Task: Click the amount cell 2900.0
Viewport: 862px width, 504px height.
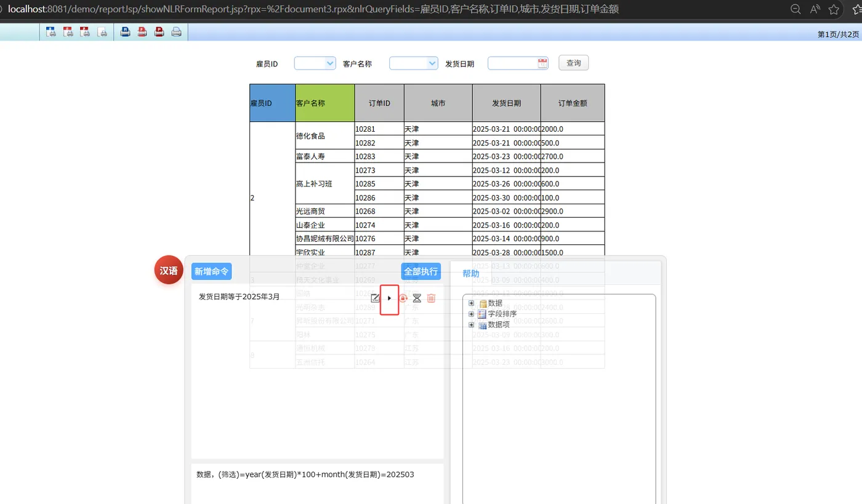Action: tap(573, 211)
